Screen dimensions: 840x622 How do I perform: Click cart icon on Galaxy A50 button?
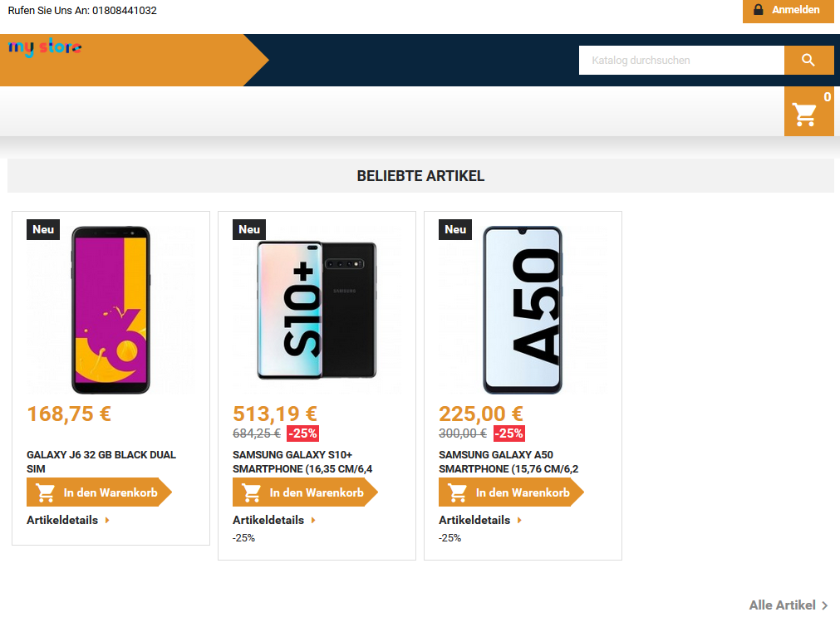click(x=458, y=492)
